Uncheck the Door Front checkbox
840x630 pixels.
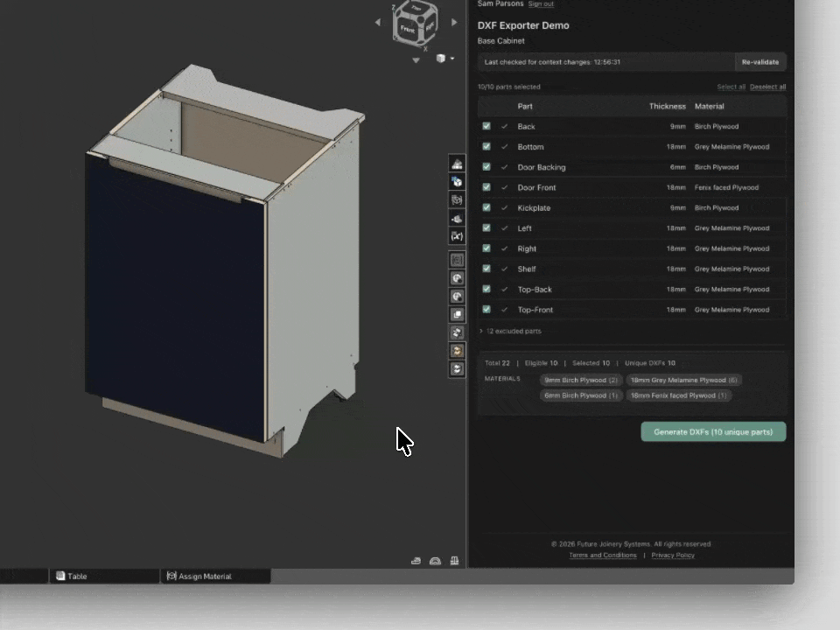486,187
